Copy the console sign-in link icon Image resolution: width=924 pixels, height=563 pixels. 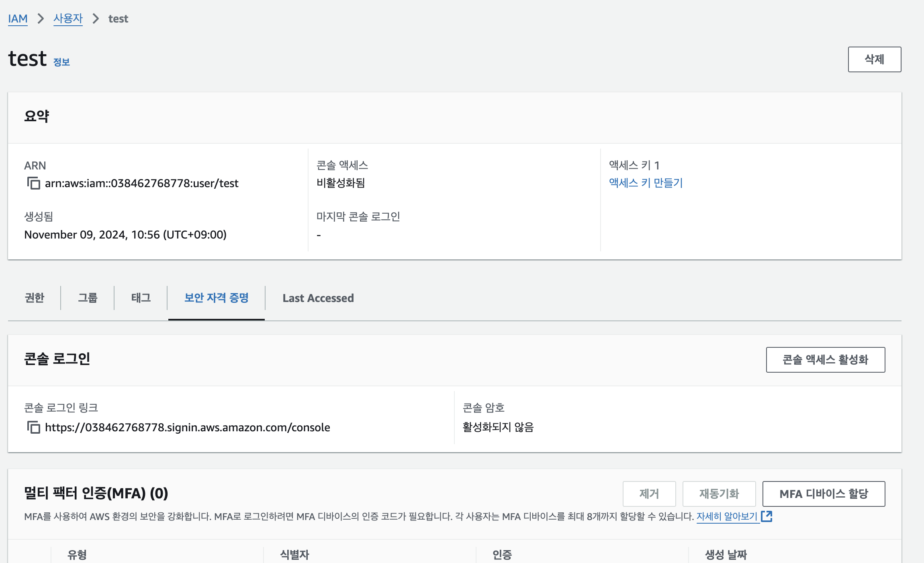click(x=34, y=427)
